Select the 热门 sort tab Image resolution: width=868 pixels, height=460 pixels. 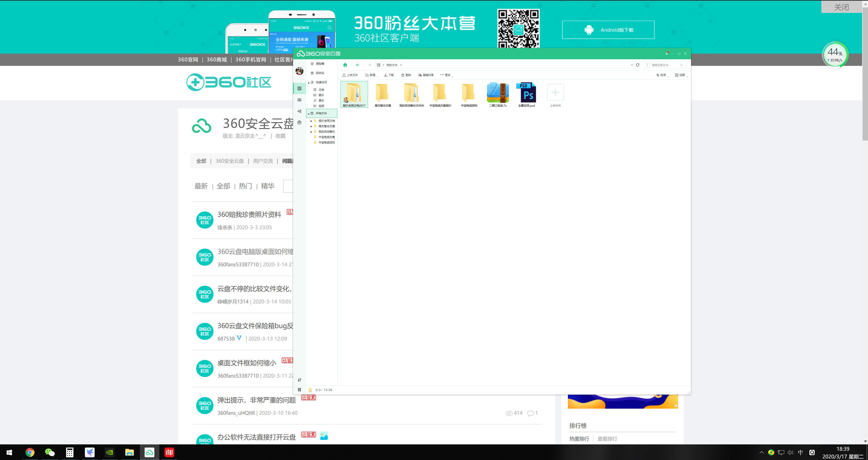tap(245, 186)
